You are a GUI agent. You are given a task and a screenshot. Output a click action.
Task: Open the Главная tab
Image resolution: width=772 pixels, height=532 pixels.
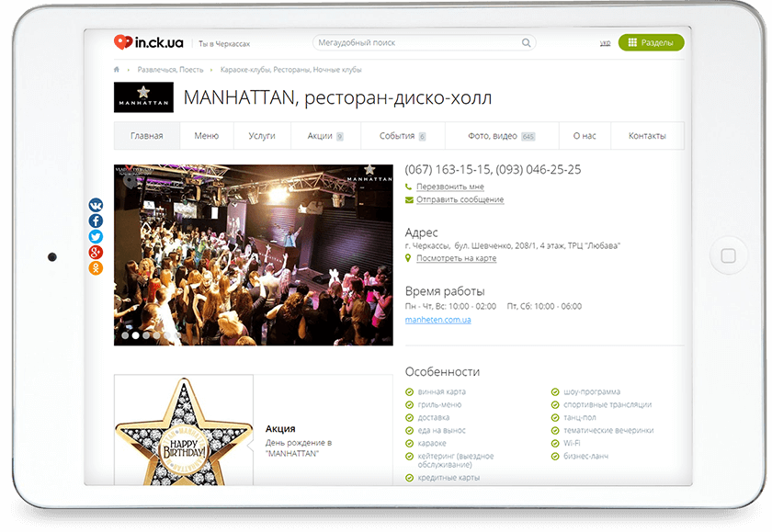coord(147,136)
